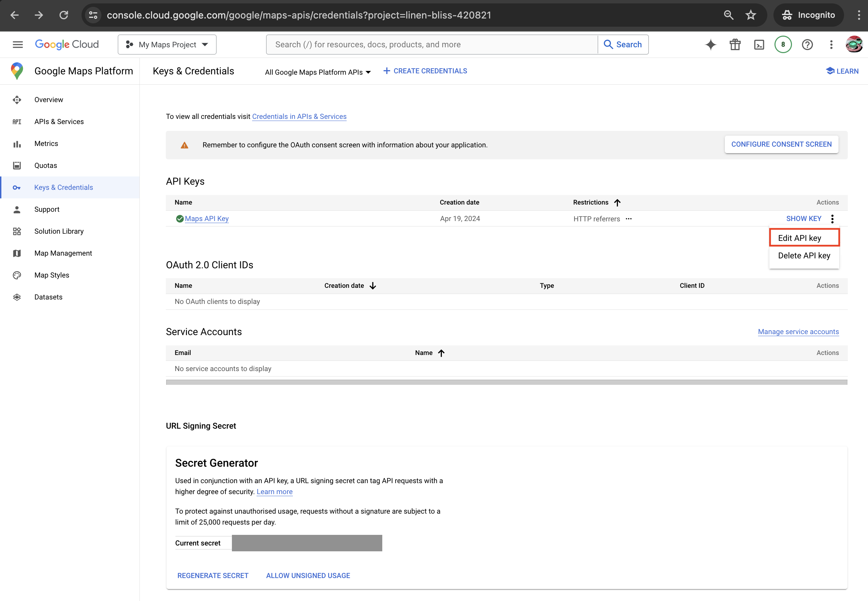Open Credentials in APIs & Services link
This screenshot has width=868, height=601.
tap(299, 116)
